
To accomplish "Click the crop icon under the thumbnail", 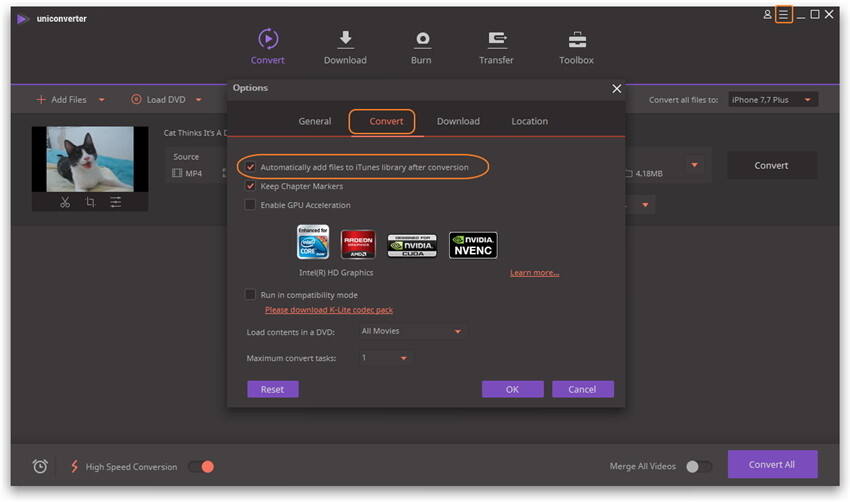I will click(90, 202).
